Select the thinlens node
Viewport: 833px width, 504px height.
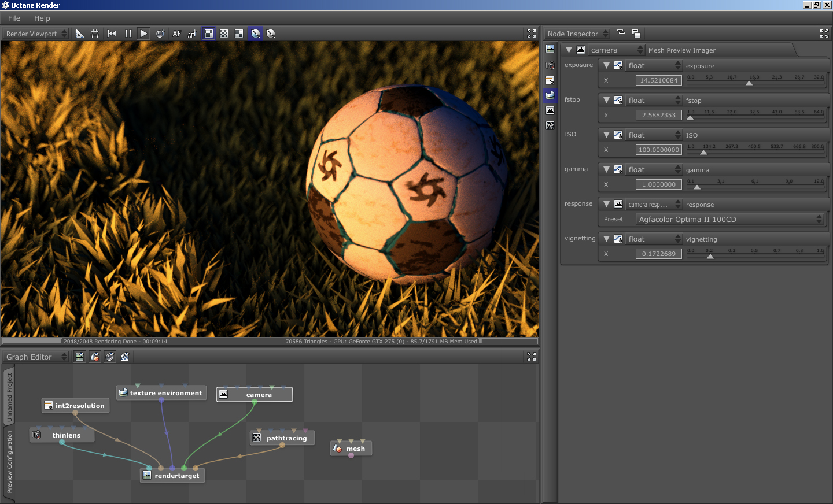[x=62, y=435]
